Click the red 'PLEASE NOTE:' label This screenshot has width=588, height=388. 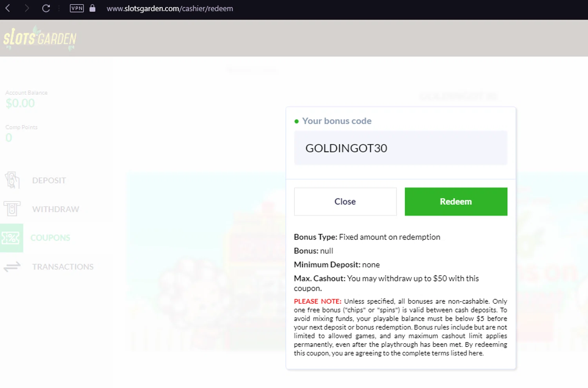318,301
